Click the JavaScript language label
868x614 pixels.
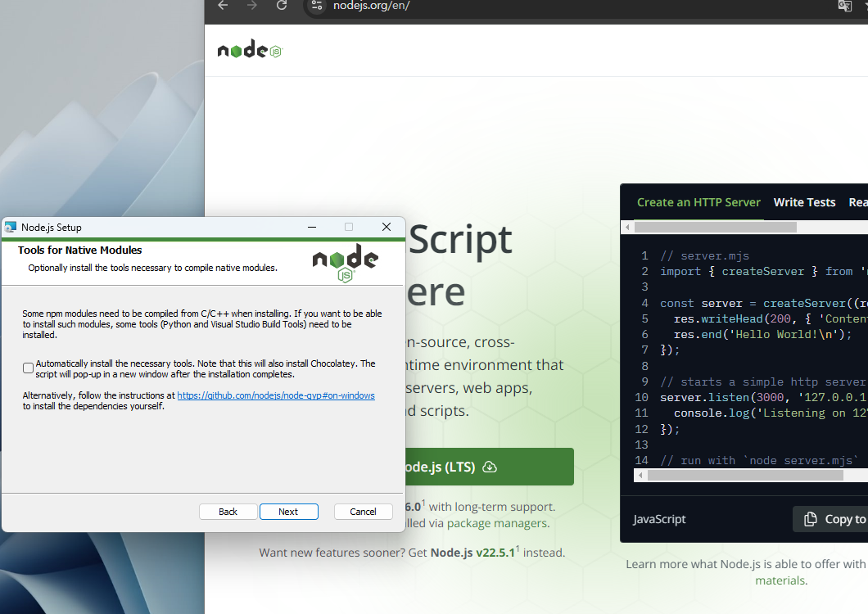click(659, 519)
